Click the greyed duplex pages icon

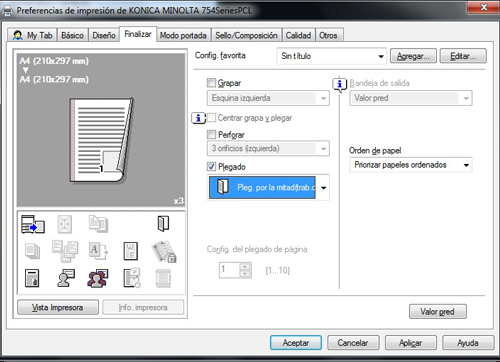(x=98, y=224)
